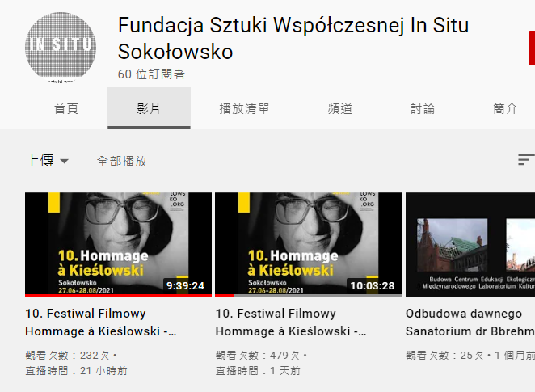Click the channel name Fundacja Sztuki Współczesnej
Image resolution: width=535 pixels, height=392 pixels.
tap(293, 38)
